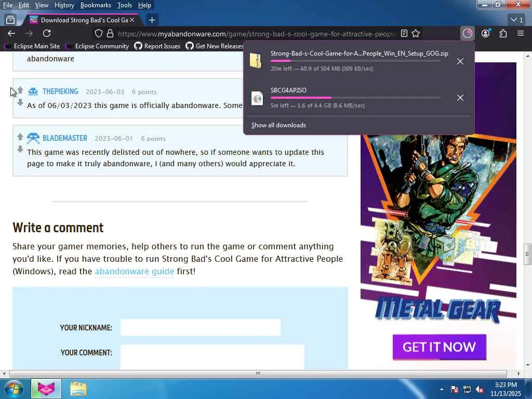Show hidden tray icons arrow
Image resolution: width=532 pixels, height=399 pixels.
[x=442, y=390]
